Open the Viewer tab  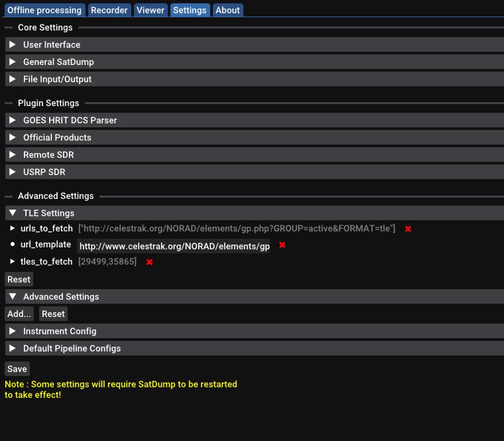point(150,11)
